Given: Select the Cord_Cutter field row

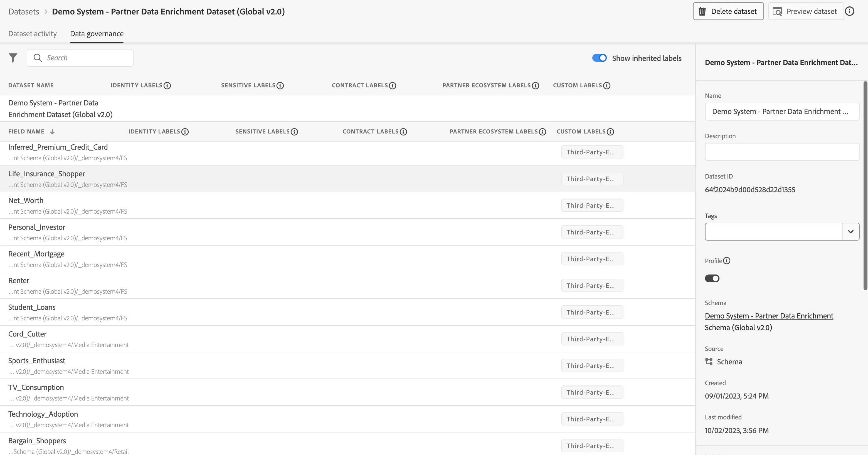Looking at the screenshot, I should tap(347, 339).
